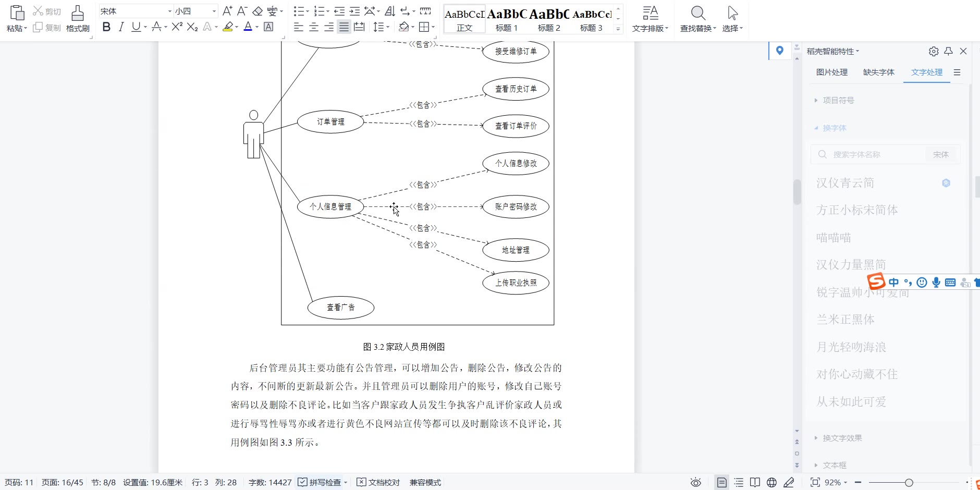Insert a numbered list
This screenshot has height=490, width=980.
tap(320, 11)
